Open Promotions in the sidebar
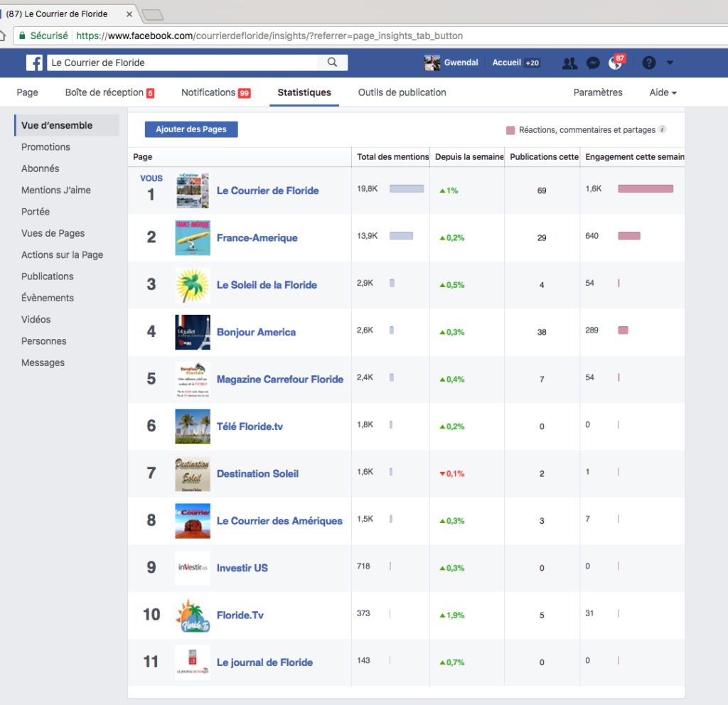This screenshot has width=728, height=705. coord(46,147)
